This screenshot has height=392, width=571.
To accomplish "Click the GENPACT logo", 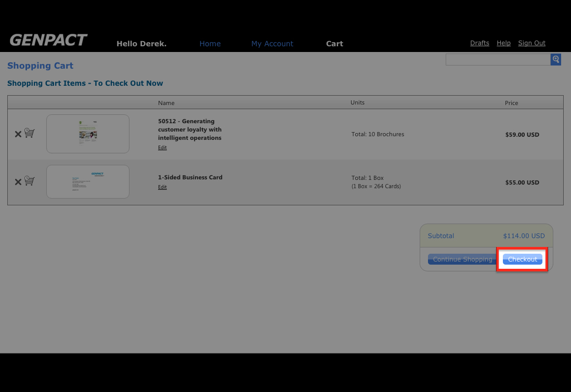I will coord(48,40).
